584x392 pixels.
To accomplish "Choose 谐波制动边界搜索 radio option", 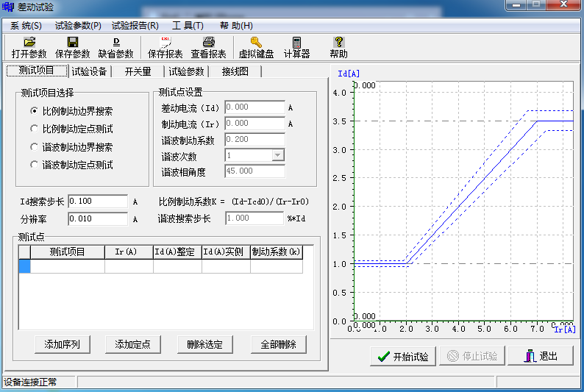I will (x=34, y=147).
